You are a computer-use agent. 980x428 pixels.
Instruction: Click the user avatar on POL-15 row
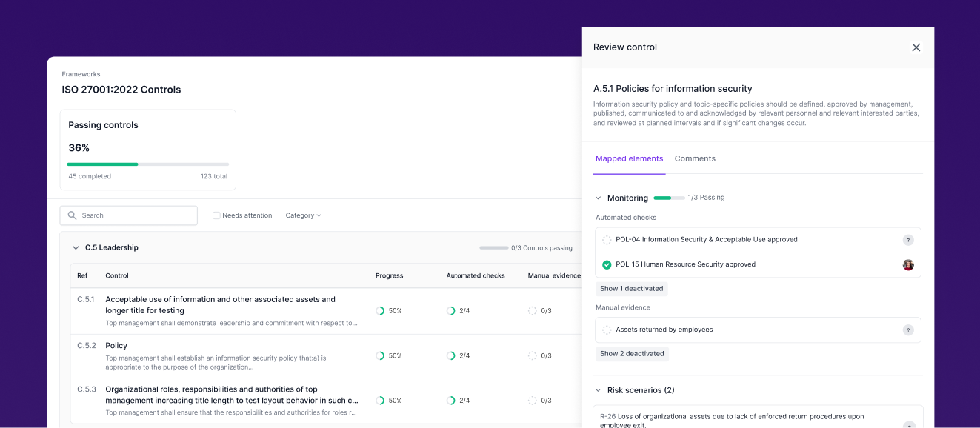(x=908, y=264)
